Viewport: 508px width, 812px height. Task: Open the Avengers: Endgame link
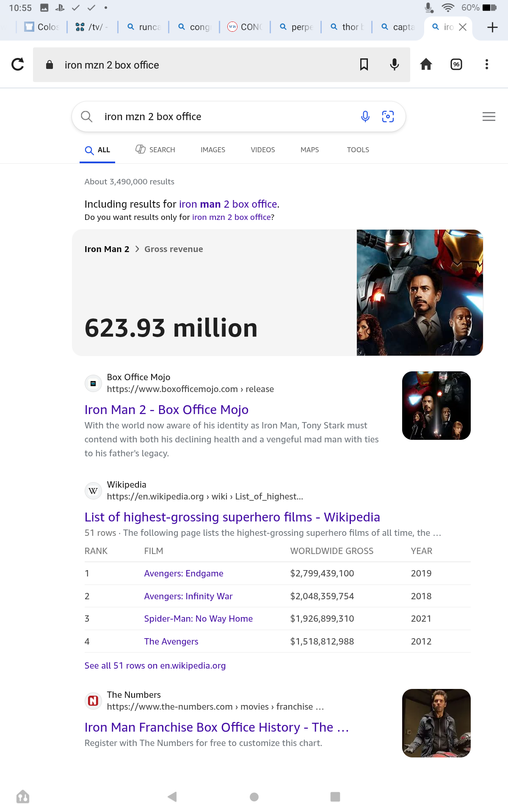pos(184,573)
